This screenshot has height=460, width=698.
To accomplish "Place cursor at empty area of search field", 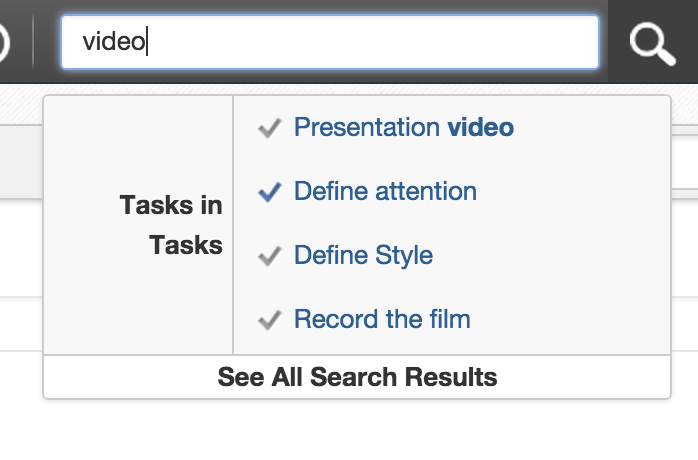I will 372,42.
